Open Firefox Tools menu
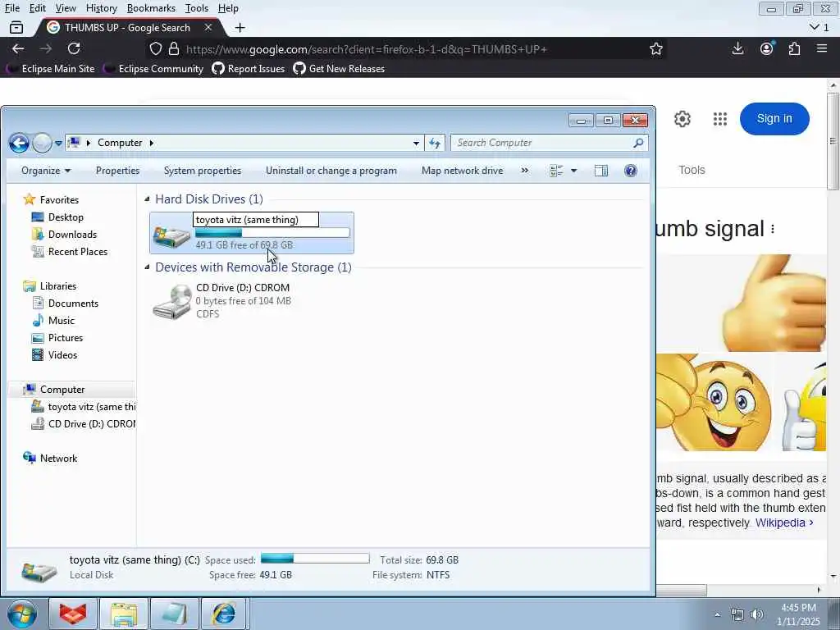 coord(197,8)
